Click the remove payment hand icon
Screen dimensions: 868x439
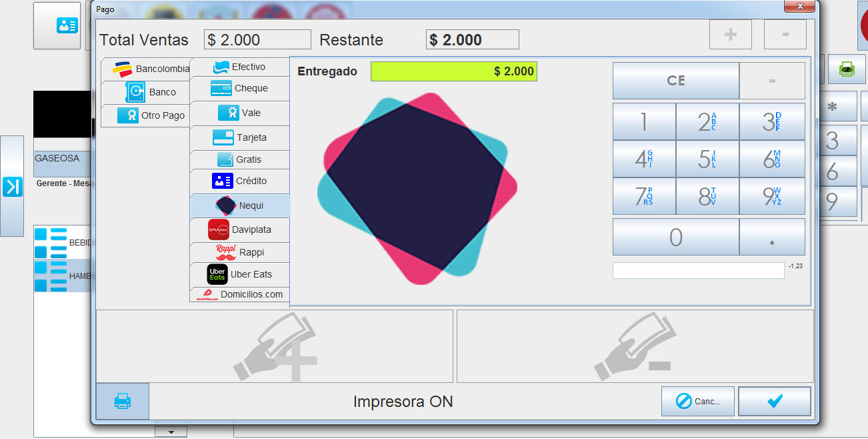(635, 346)
